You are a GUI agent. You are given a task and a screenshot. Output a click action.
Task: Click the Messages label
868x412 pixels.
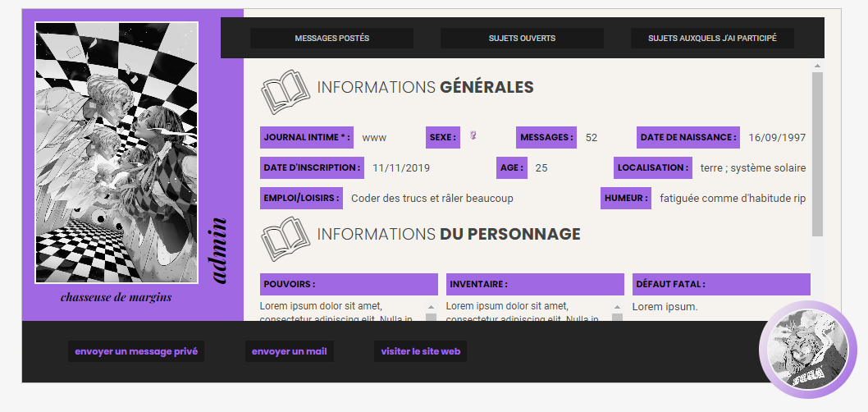(x=546, y=137)
